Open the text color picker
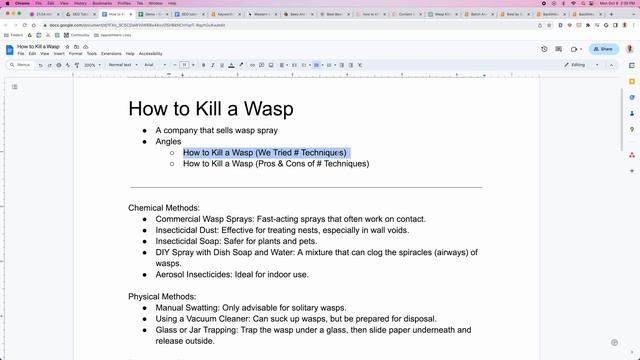 point(231,65)
